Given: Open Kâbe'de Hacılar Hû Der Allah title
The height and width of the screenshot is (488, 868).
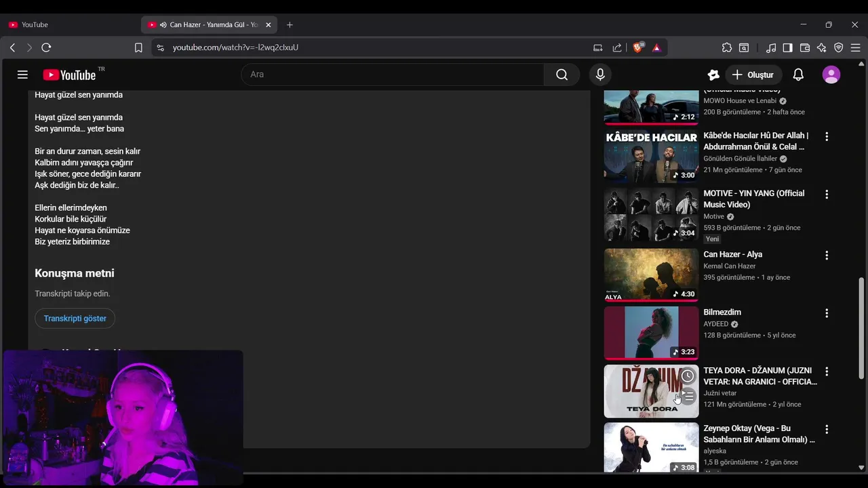Looking at the screenshot, I should pos(756,141).
